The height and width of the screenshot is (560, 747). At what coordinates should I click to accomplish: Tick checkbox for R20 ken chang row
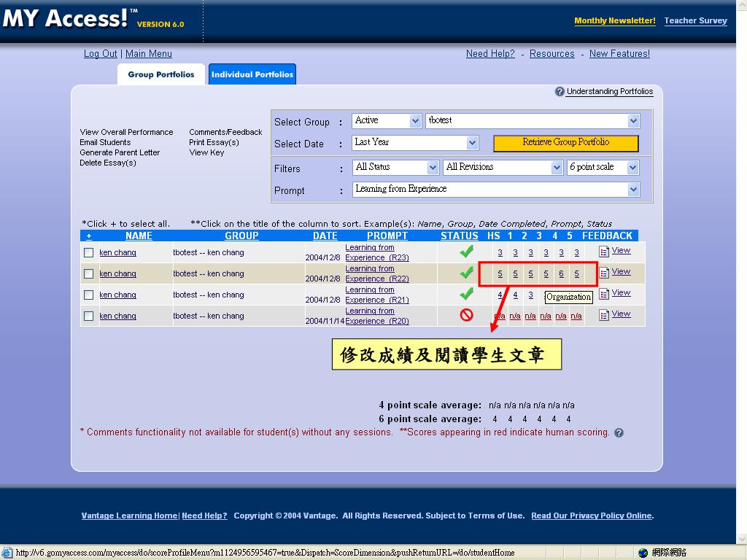(x=88, y=316)
